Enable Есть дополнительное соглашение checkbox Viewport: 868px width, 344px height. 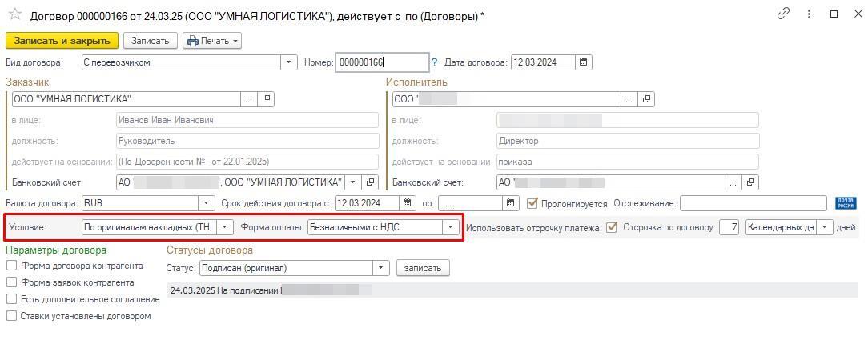point(12,299)
